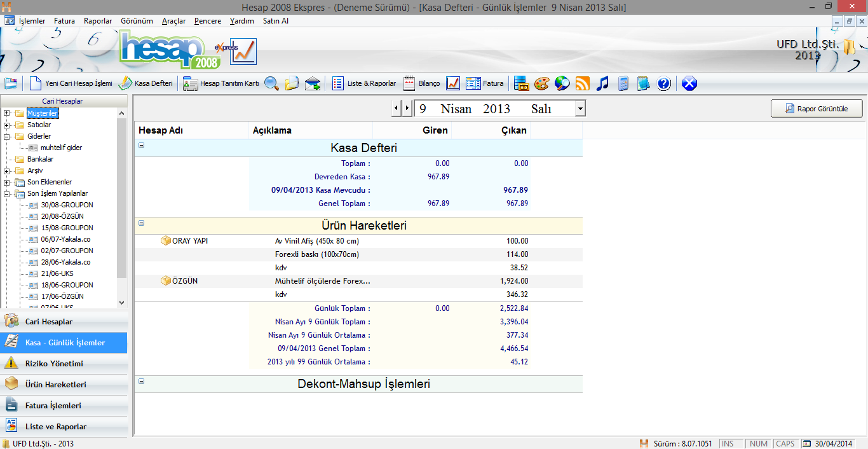This screenshot has width=868, height=449.
Task: Open the Raporlar menu
Action: (98, 21)
